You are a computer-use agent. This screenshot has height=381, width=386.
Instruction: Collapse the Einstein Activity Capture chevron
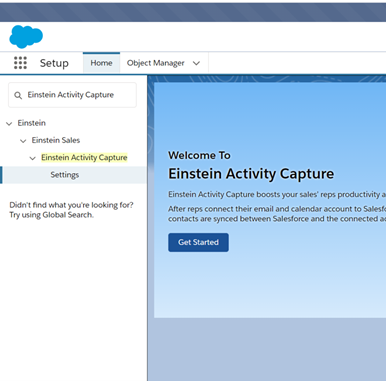[32, 158]
